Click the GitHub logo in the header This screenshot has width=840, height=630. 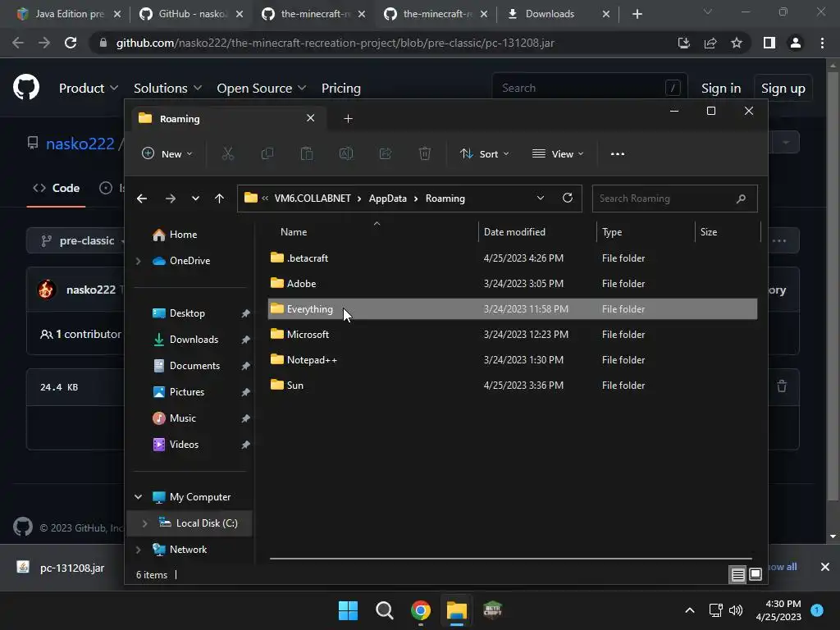click(x=26, y=87)
